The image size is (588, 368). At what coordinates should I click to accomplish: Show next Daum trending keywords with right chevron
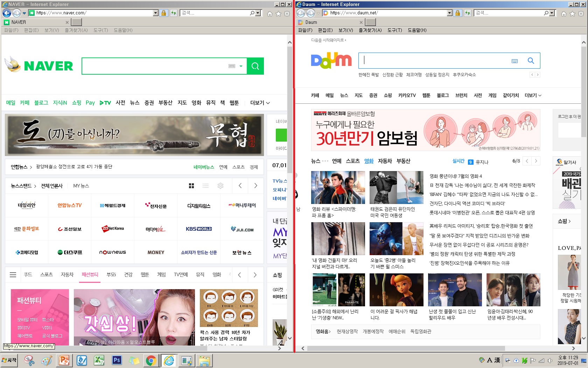coord(538,75)
